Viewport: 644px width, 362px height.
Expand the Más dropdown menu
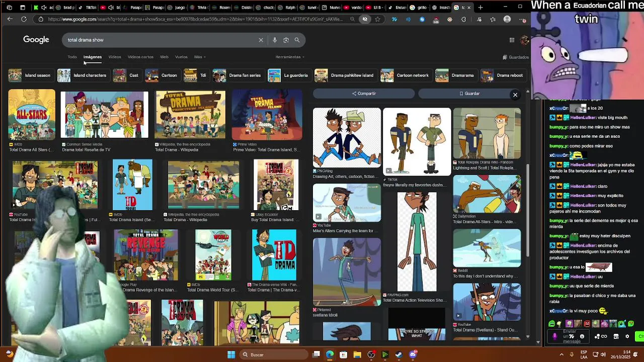tap(200, 57)
